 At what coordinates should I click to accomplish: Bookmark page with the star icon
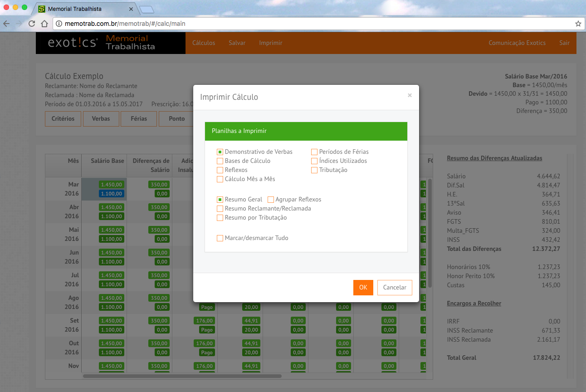(578, 24)
